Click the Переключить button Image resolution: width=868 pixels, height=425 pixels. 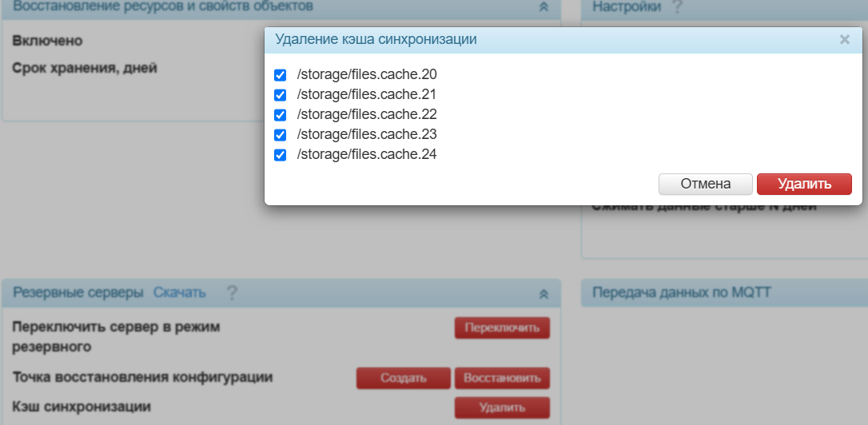502,328
